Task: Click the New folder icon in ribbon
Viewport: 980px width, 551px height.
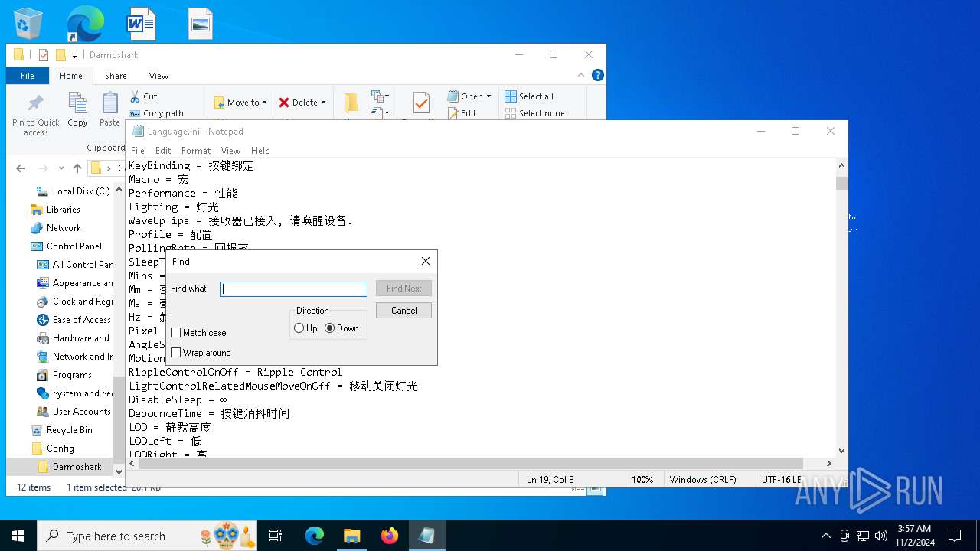Action: (x=351, y=103)
